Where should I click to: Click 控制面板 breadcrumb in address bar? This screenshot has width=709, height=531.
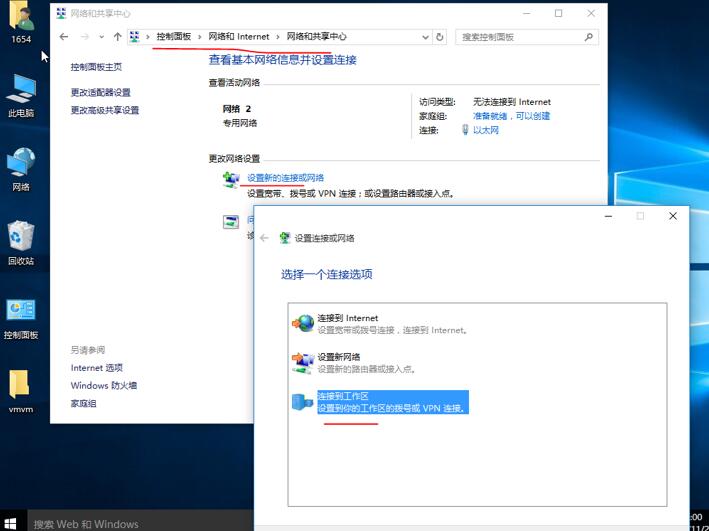[173, 37]
